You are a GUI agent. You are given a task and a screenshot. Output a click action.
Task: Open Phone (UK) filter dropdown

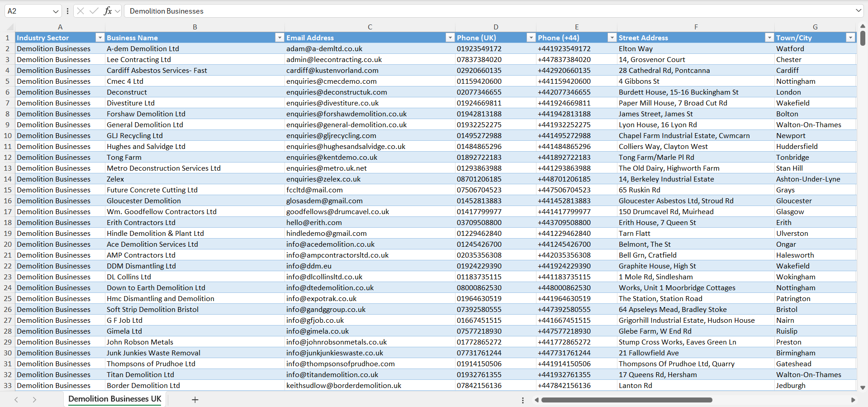(x=531, y=38)
